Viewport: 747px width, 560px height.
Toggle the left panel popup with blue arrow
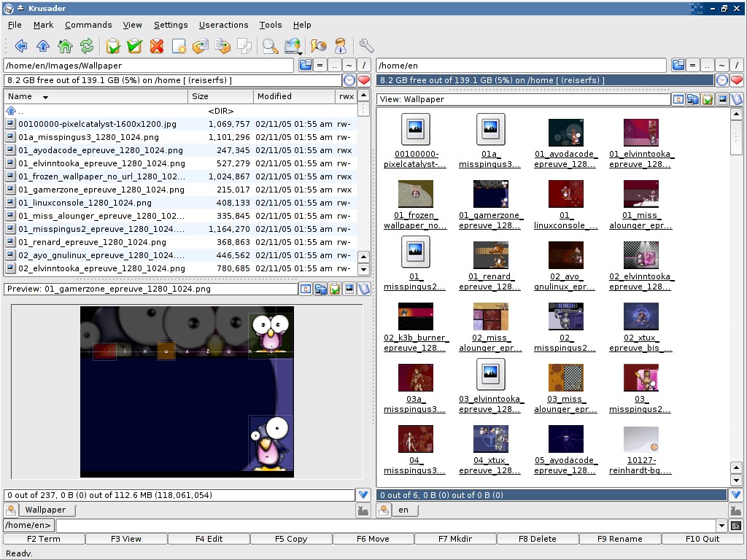pos(363,495)
